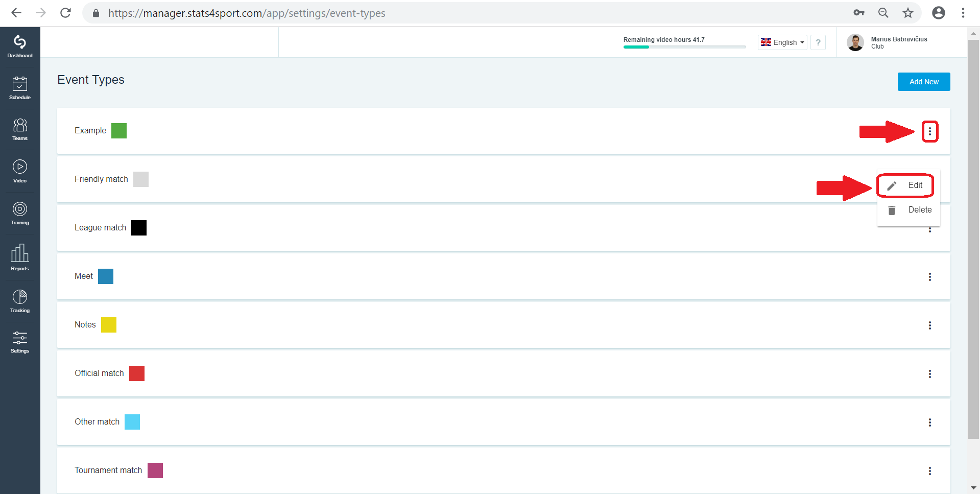Click the black League match color swatch
This screenshot has width=980, height=494.
[139, 228]
